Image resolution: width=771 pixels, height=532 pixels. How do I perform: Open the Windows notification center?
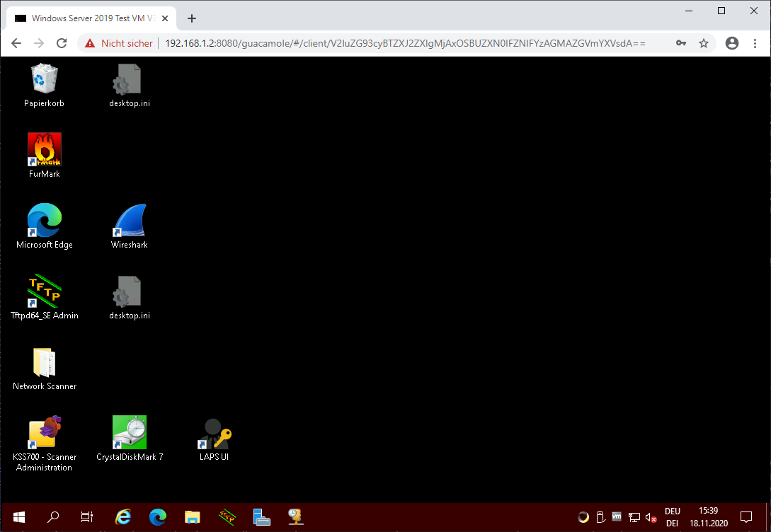point(746,517)
